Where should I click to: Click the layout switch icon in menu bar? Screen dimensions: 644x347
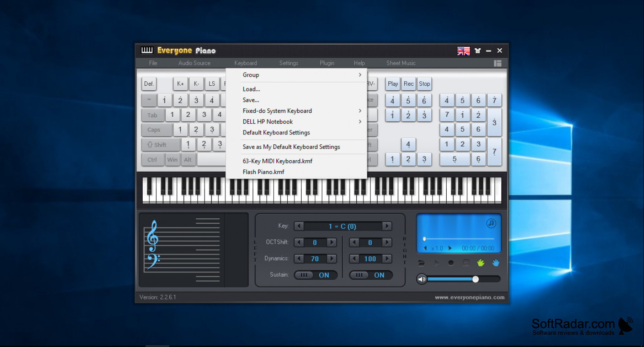498,63
